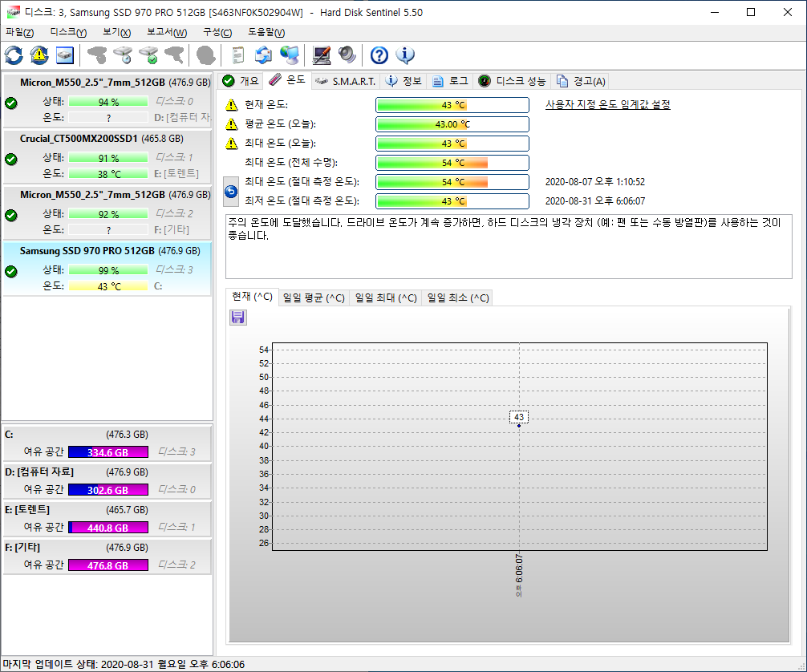
Task: Click the C: free space bar 334.6 GB
Action: tap(108, 452)
